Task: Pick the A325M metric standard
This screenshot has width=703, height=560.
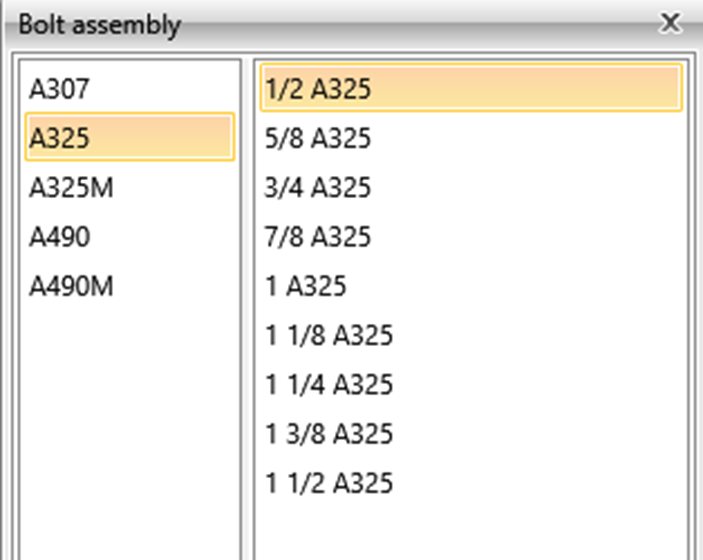Action: pyautogui.click(x=70, y=188)
